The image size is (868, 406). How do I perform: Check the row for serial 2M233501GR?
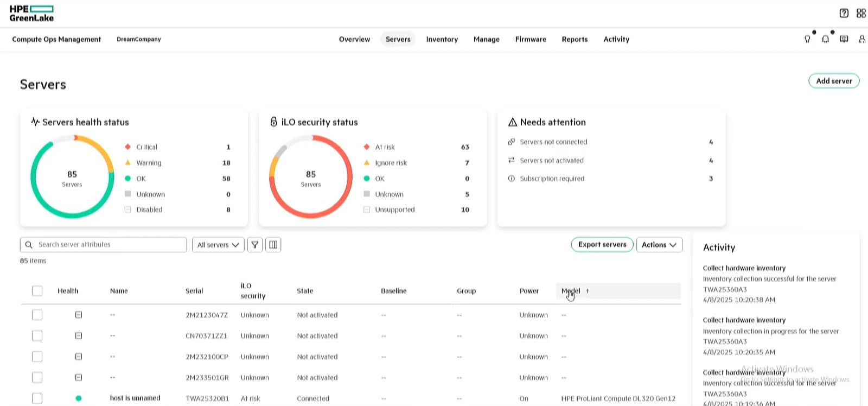[x=37, y=377]
